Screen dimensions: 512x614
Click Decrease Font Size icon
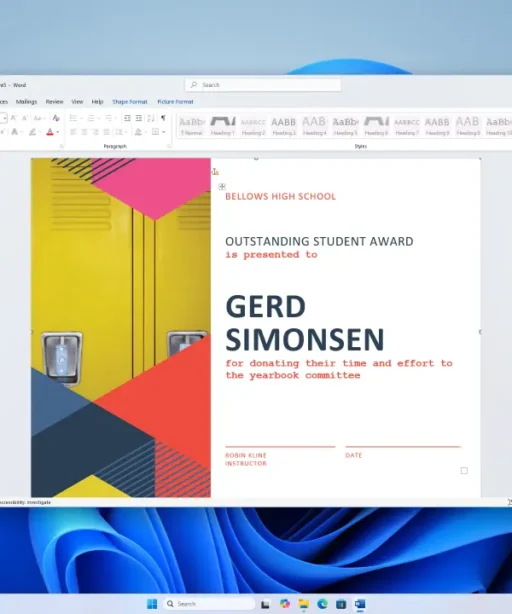click(x=25, y=118)
